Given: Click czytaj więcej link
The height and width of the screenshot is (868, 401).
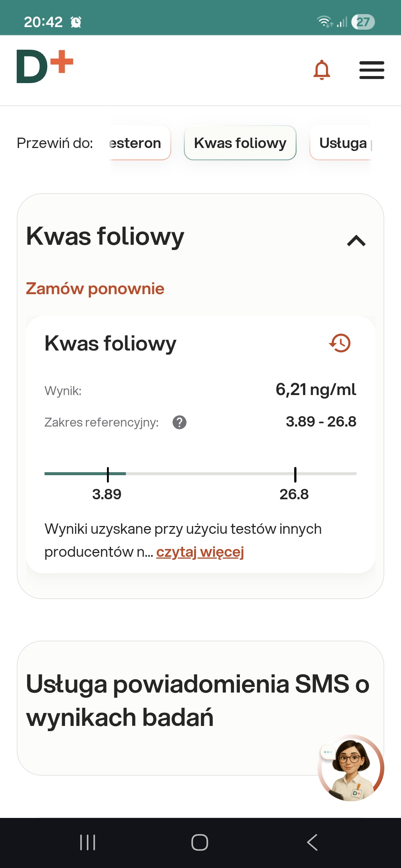Looking at the screenshot, I should [x=200, y=552].
